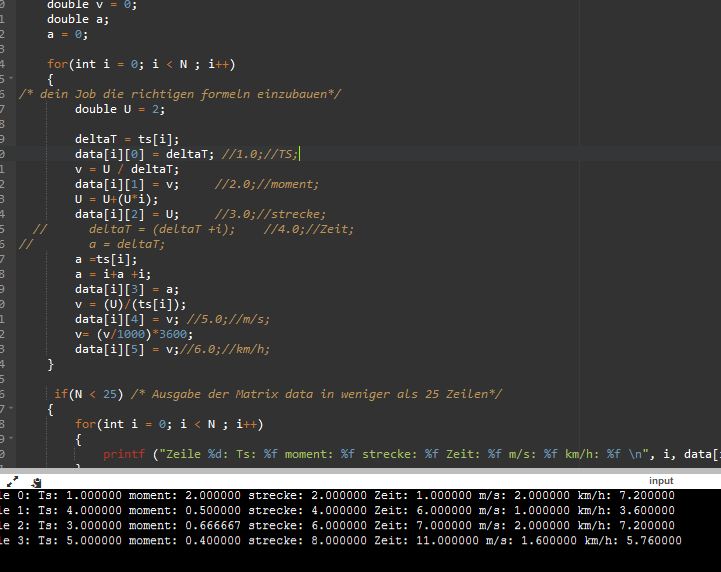This screenshot has width=721, height=572.
Task: Click 'moment: 0.666667' value in console
Action: (x=184, y=526)
